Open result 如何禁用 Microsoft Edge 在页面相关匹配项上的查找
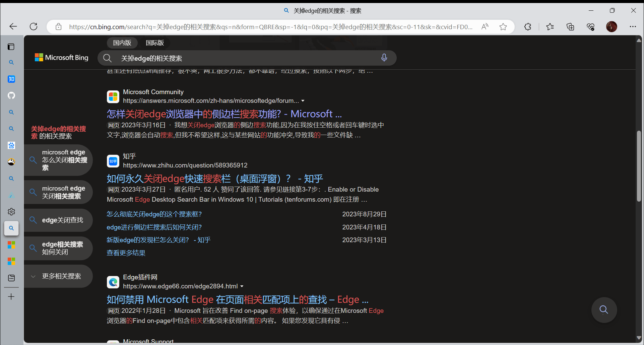644x345 pixels. 238,299
